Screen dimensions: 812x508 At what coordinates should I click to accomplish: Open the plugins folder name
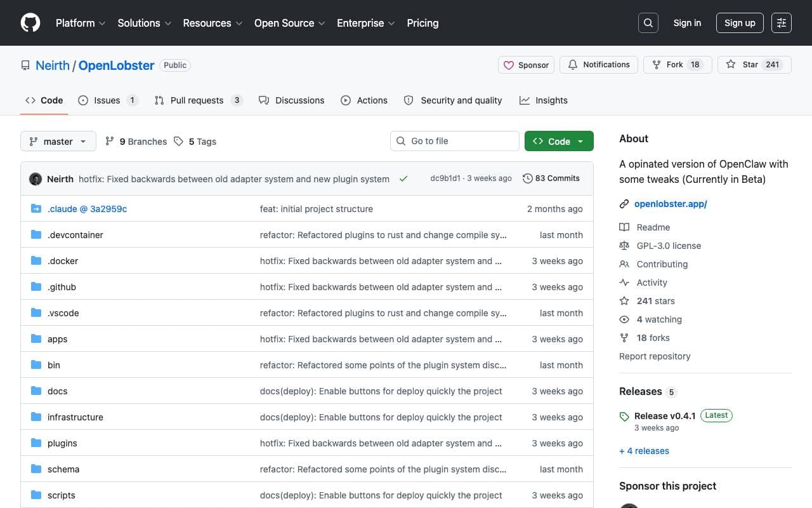(x=62, y=443)
